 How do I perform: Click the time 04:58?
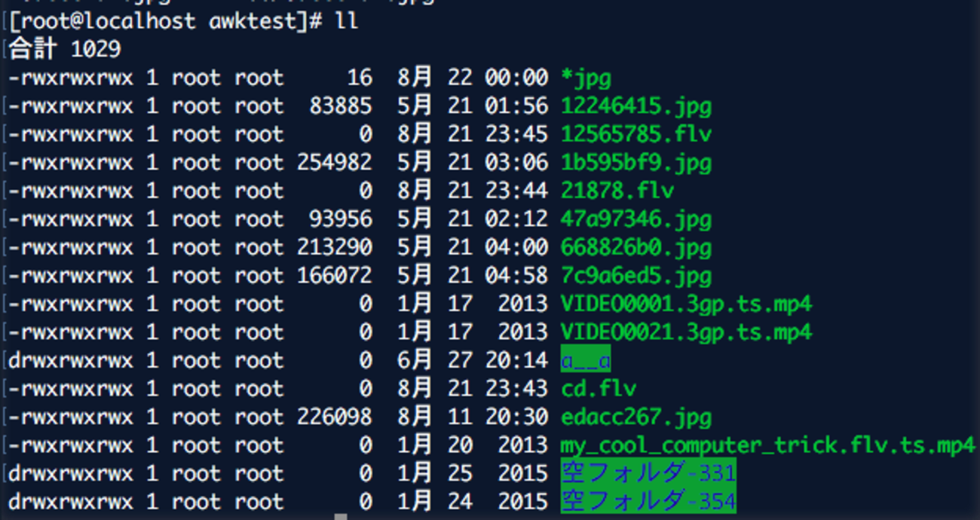coord(517,276)
